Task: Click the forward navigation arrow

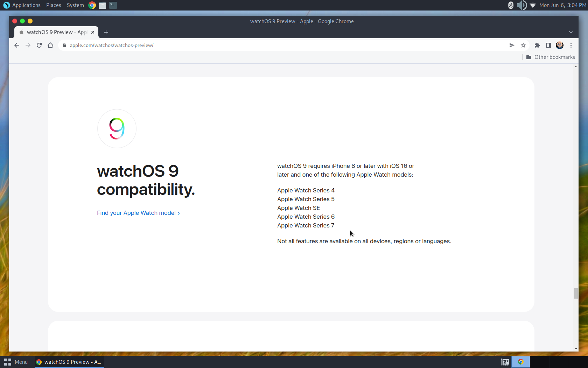Action: click(x=28, y=45)
